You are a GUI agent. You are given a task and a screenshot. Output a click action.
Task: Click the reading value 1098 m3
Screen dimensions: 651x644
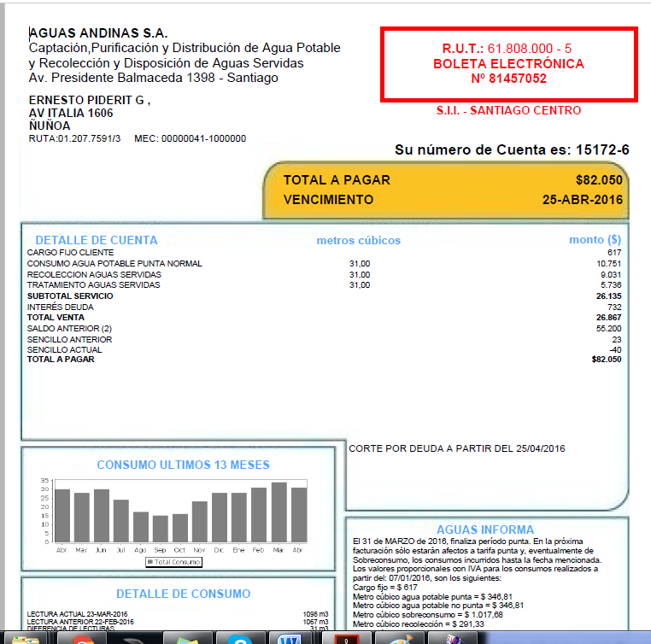[315, 614]
